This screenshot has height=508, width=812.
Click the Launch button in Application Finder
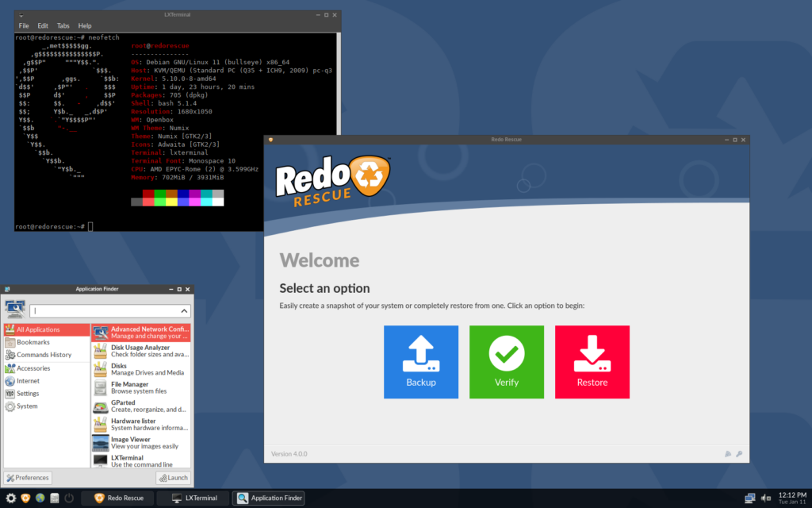(173, 478)
